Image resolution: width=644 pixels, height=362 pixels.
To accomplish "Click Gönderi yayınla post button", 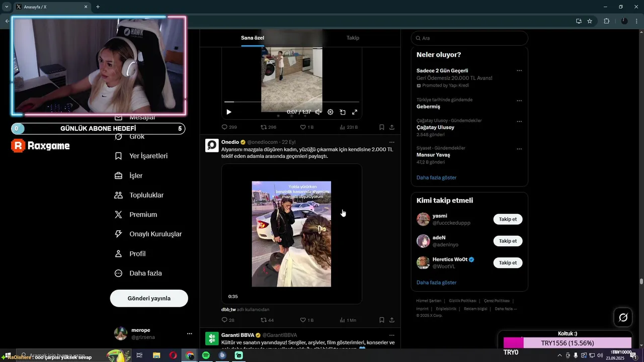I will (x=149, y=298).
